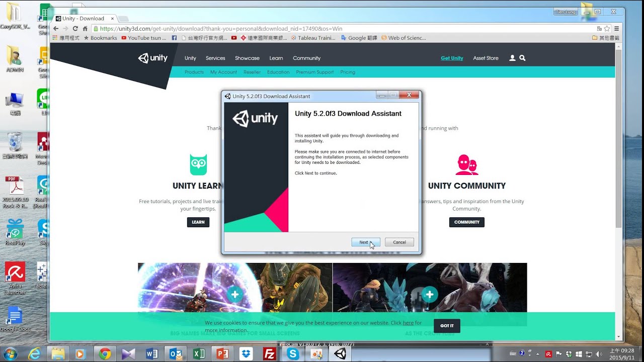Click the Chrome home button

85,29
